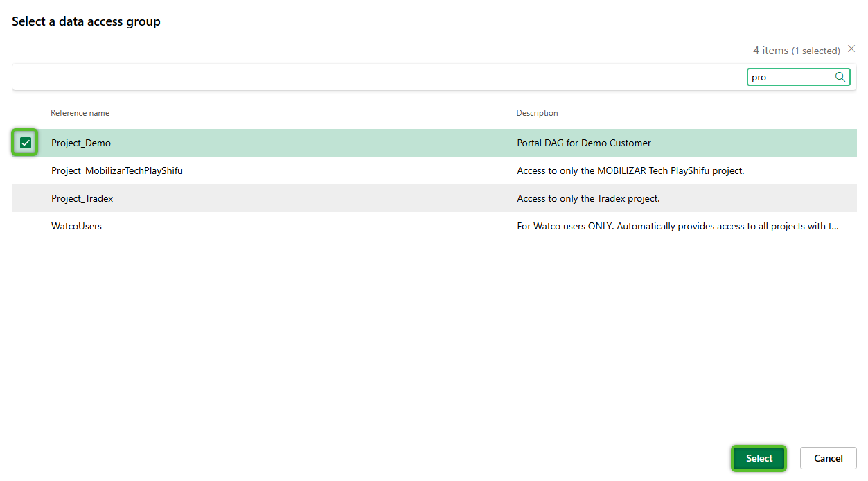Image resolution: width=868 pixels, height=481 pixels.
Task: Uncheck the Project_Demo row checkbox
Action: pos(26,143)
